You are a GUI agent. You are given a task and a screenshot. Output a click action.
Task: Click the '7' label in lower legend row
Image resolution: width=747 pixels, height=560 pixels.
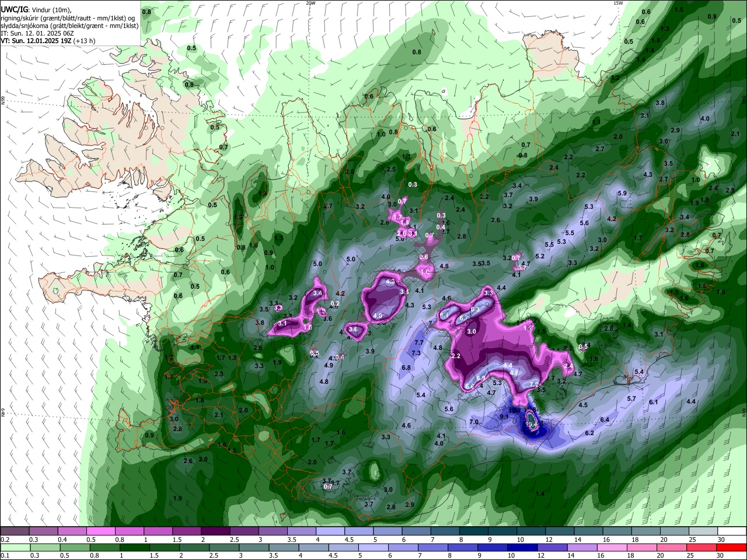coord(418,556)
